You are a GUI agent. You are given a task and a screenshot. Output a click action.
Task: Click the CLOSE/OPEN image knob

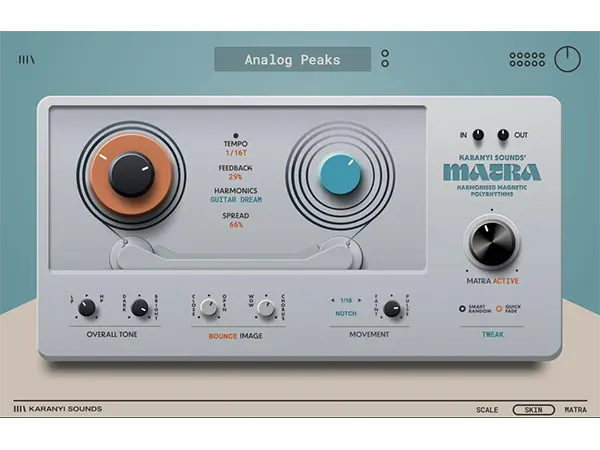(x=209, y=308)
